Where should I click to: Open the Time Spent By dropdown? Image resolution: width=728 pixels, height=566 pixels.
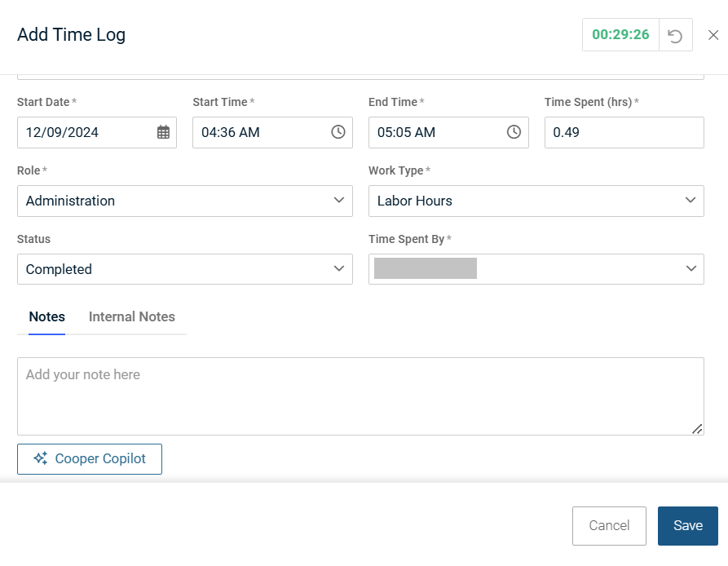pyautogui.click(x=536, y=269)
